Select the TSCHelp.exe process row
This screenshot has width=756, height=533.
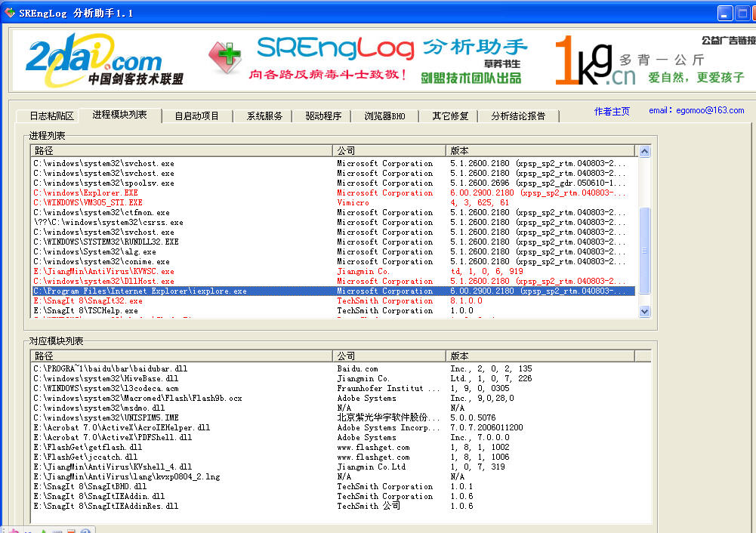click(334, 311)
